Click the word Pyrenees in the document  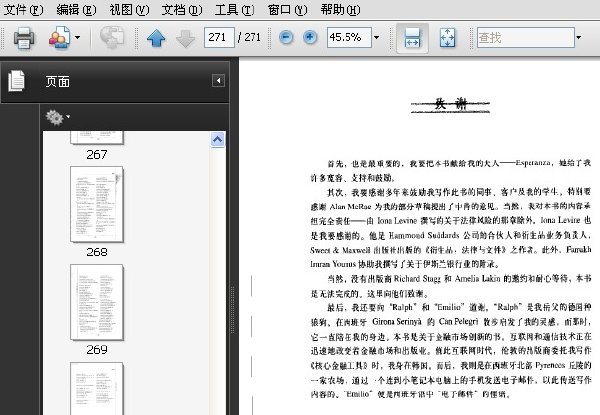pos(550,365)
